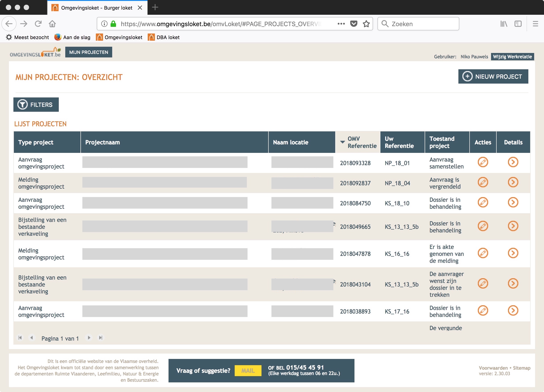Click edit pencil icon for project 2018049665
Viewport: 544px width, 392px height.
click(483, 226)
